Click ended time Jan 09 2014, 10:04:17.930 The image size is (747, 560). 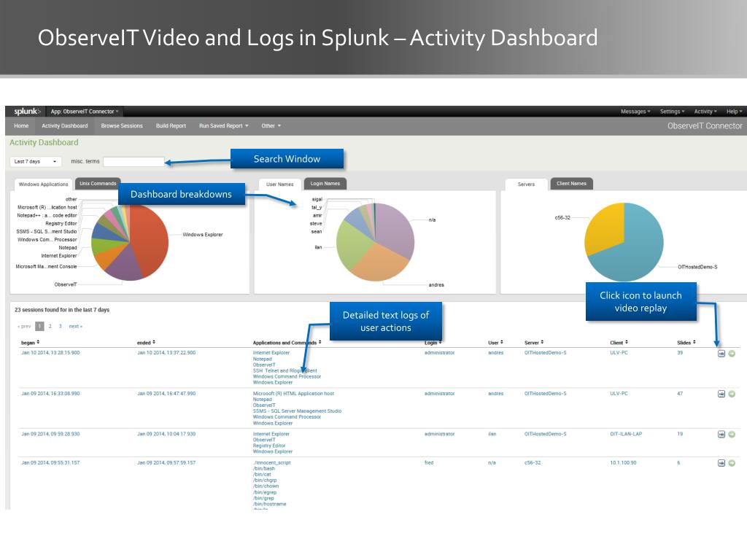coord(166,435)
